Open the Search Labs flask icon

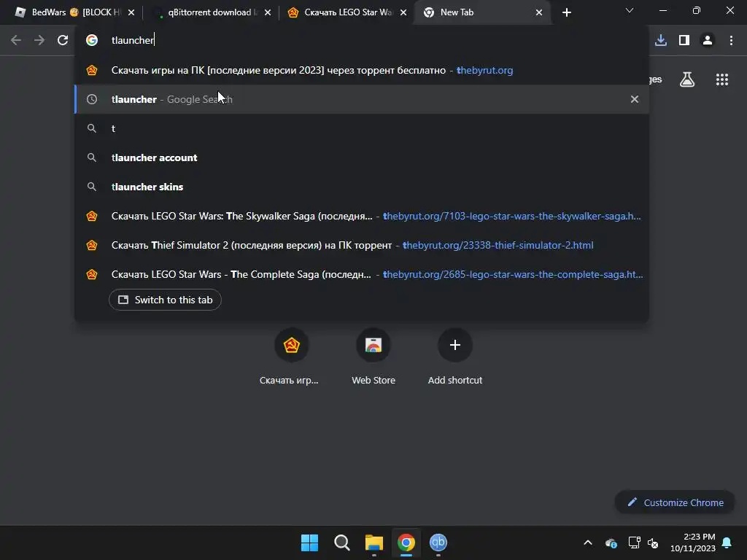[x=687, y=79]
